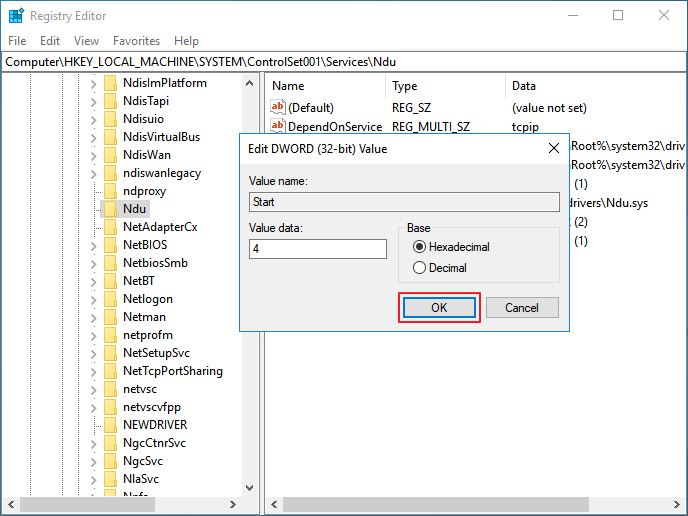Open the Edit menu
The height and width of the screenshot is (516, 688).
click(x=50, y=41)
